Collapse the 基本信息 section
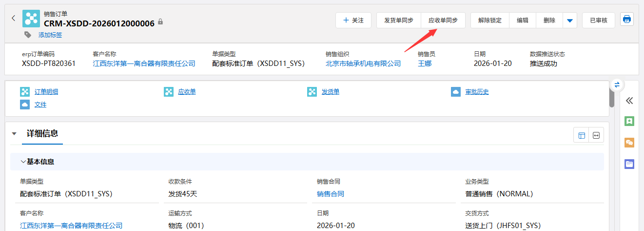This screenshot has height=231, width=644. [x=23, y=162]
